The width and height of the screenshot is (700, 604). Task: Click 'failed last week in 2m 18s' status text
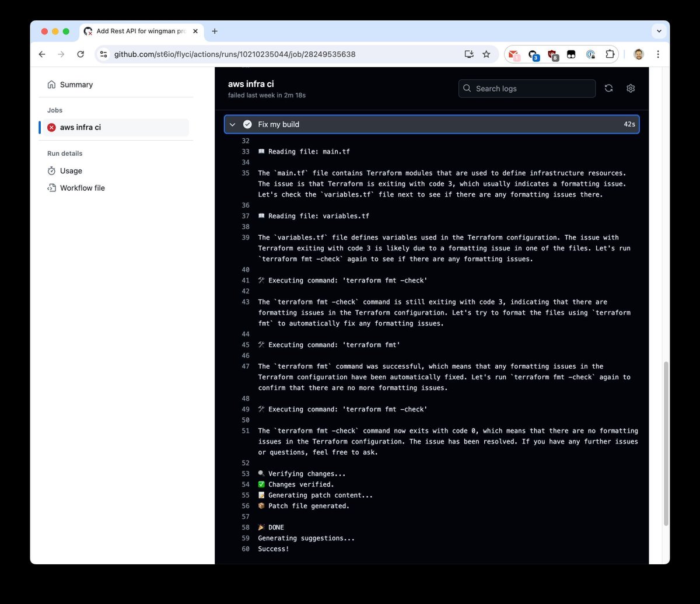click(267, 95)
